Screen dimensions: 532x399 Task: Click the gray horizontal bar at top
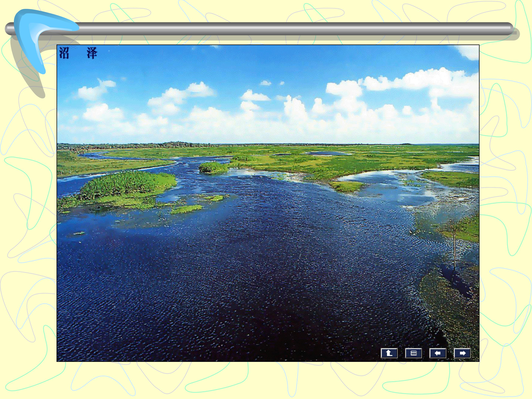pyautogui.click(x=289, y=28)
